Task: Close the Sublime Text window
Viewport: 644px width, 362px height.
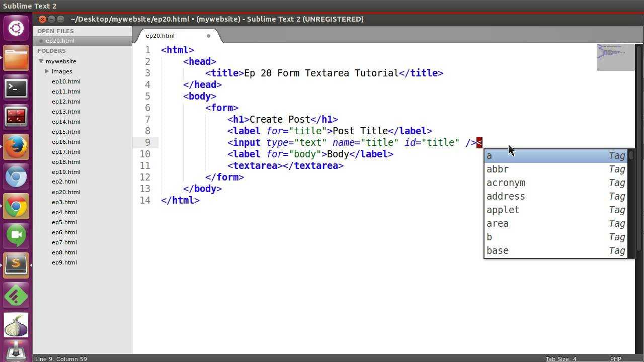Action: coord(43,19)
